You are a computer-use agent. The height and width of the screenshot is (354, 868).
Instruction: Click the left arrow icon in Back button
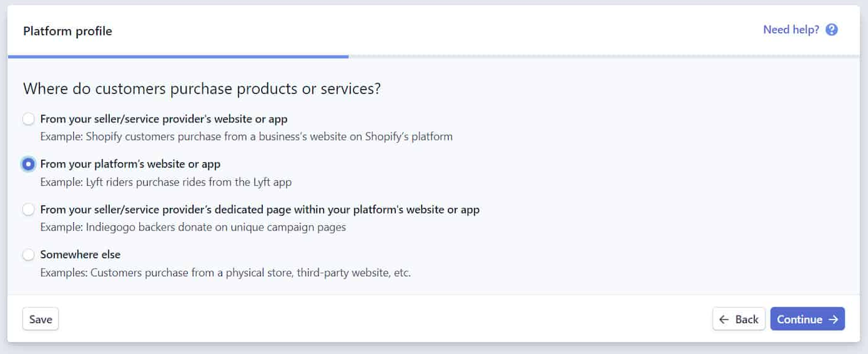pos(724,320)
